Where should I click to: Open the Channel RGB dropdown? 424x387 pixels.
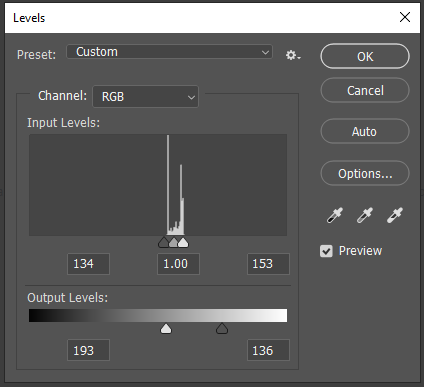[145, 97]
